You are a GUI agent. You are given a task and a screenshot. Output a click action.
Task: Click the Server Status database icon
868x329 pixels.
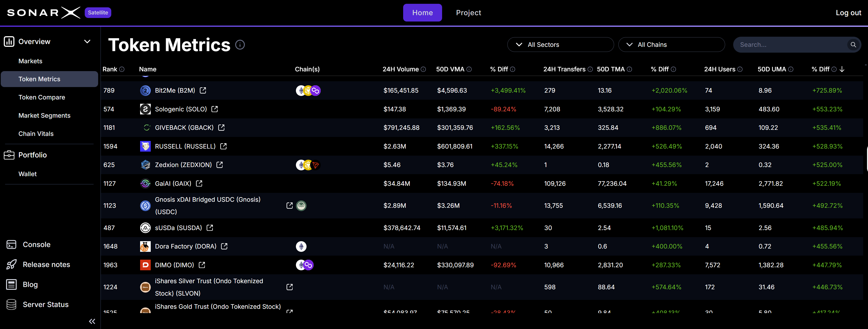coord(11,304)
